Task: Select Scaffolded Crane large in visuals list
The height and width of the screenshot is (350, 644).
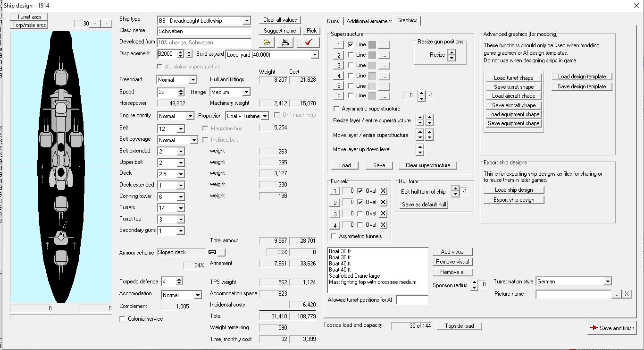Action: click(x=354, y=276)
